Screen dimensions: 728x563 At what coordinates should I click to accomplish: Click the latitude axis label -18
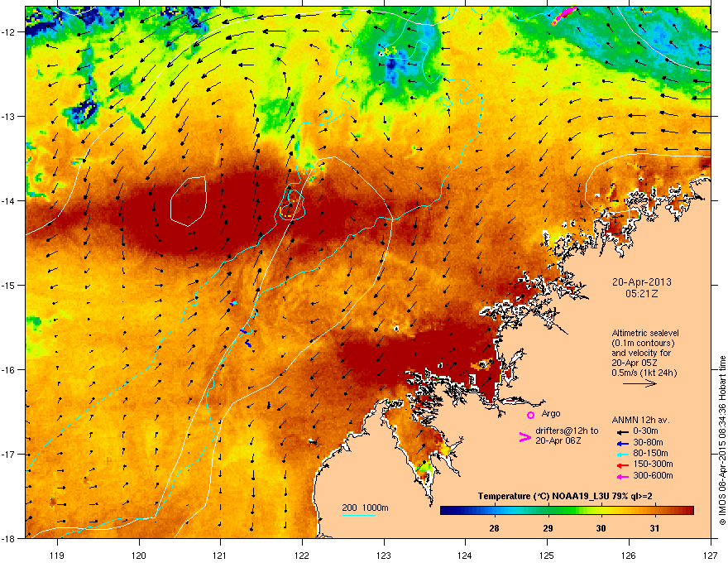10,538
